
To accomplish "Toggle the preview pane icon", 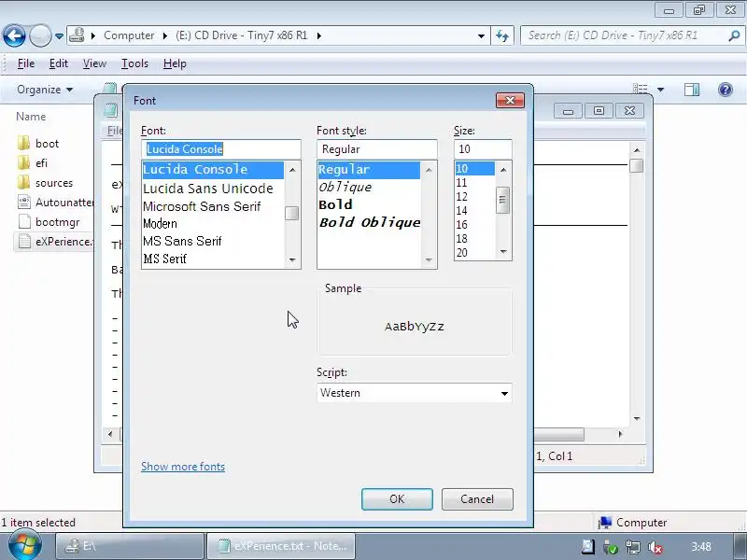I will (x=692, y=90).
